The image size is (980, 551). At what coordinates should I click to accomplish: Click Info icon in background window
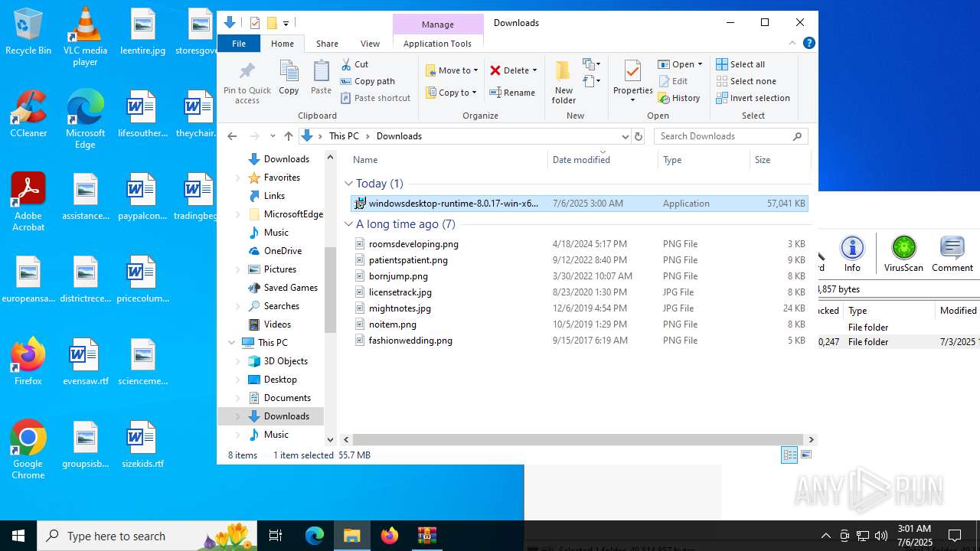pyautogui.click(x=852, y=254)
